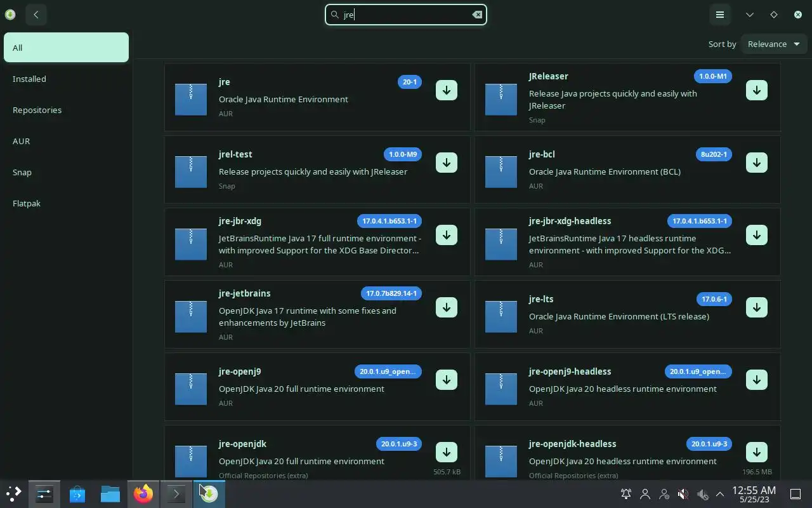Expand hidden system tray icons
This screenshot has width=812, height=508.
click(x=720, y=493)
